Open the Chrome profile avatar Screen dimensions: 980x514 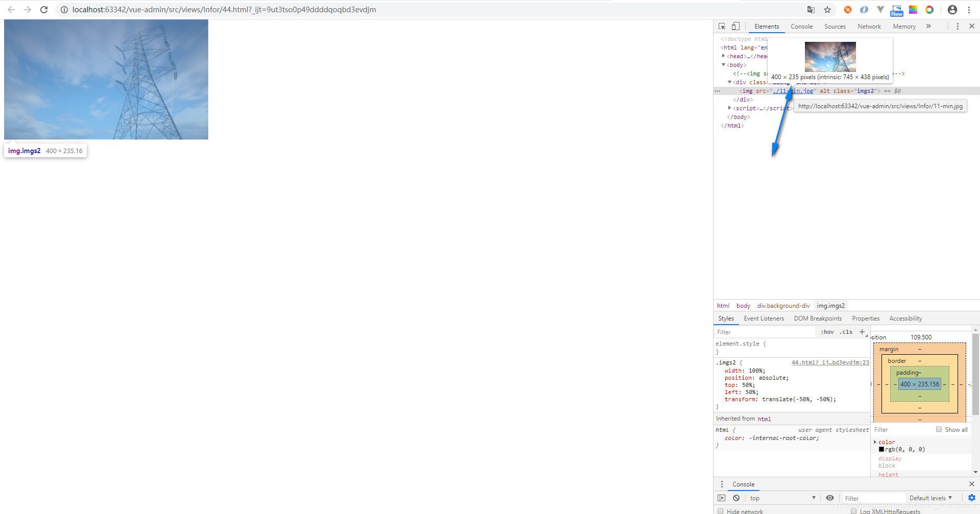click(952, 10)
